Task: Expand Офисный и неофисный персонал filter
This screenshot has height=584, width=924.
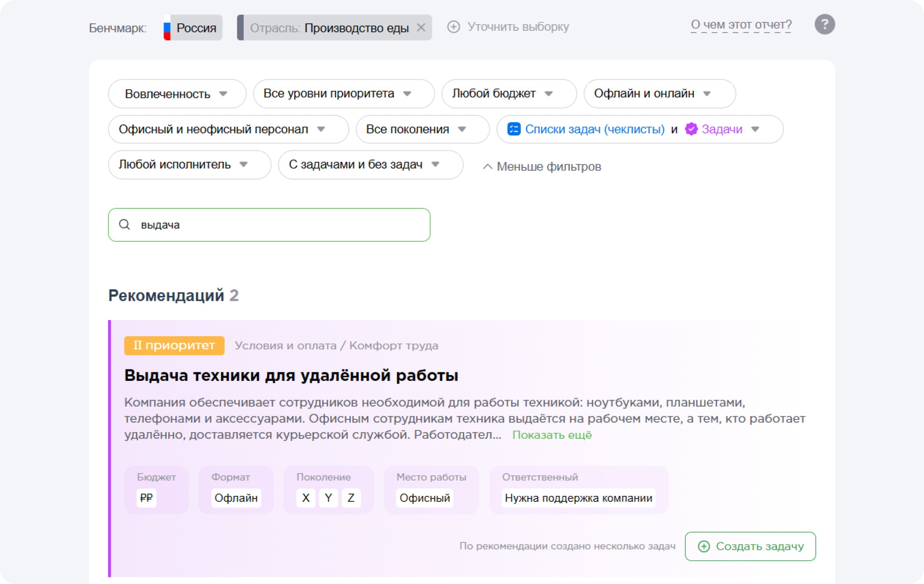Action: 228,129
